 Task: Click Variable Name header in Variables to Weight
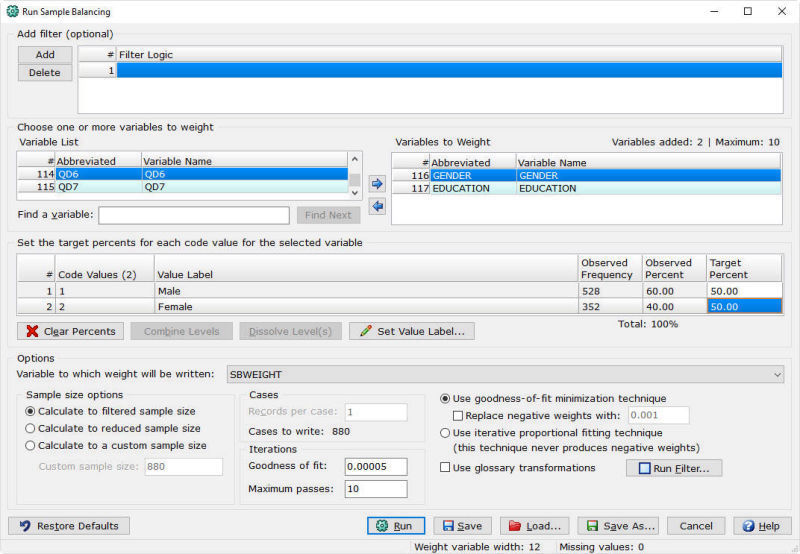pos(648,162)
